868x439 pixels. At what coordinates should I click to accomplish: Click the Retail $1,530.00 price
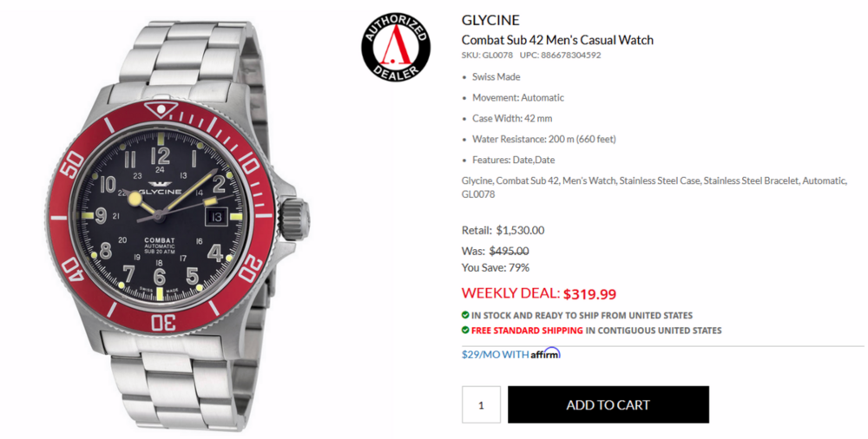pyautogui.click(x=520, y=230)
